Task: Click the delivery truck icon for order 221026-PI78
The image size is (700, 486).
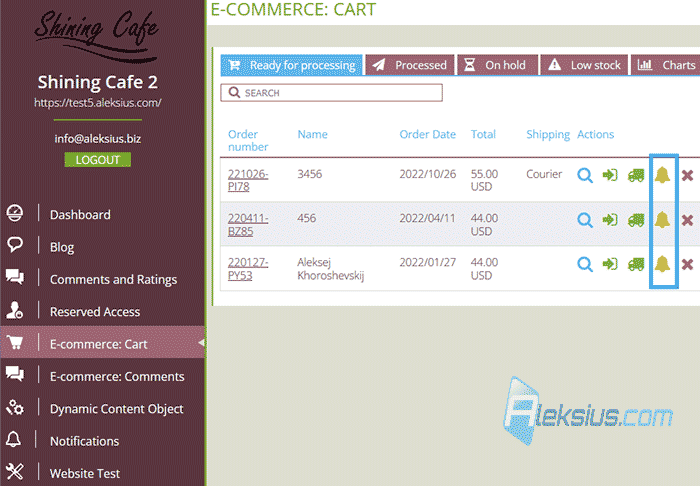Action: tap(636, 175)
